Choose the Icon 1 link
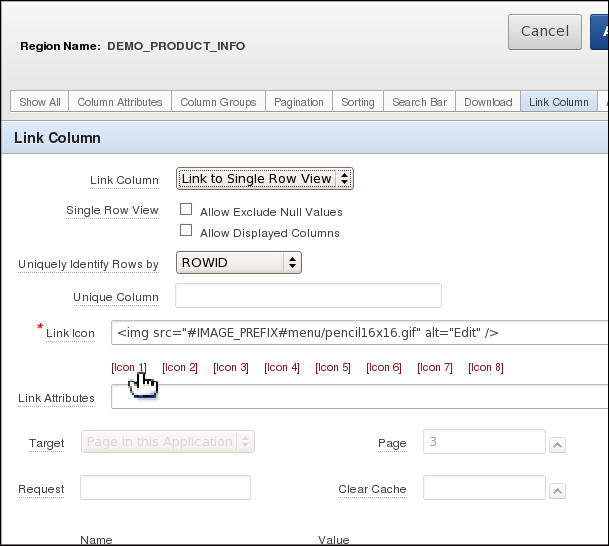 click(129, 368)
